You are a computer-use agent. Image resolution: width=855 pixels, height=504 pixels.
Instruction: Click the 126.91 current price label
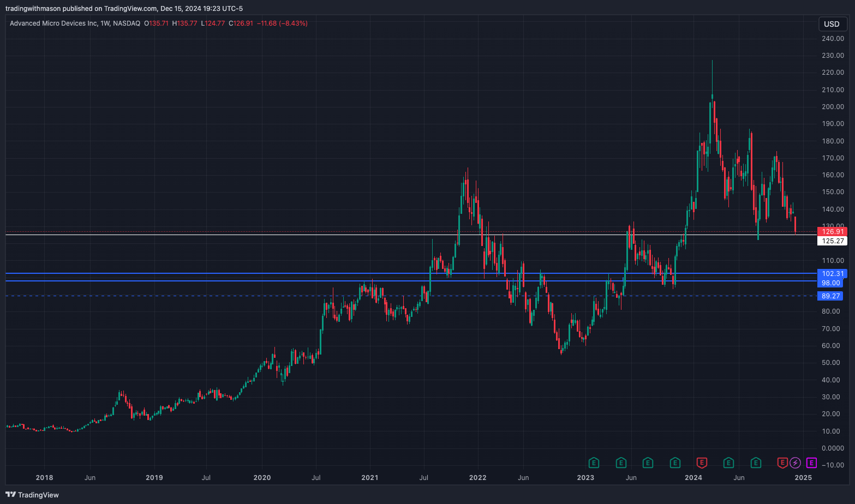(832, 232)
